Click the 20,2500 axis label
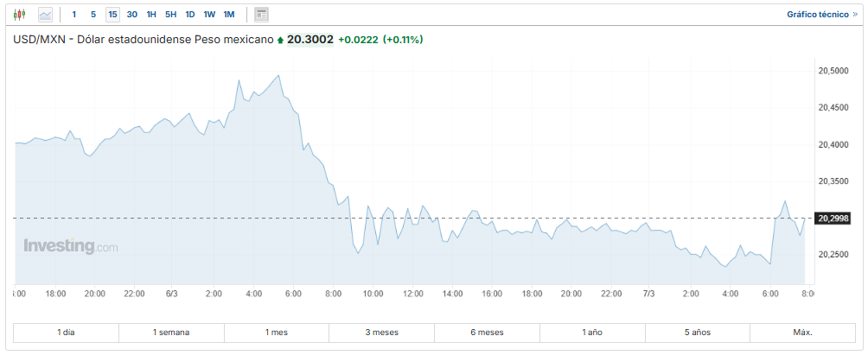 tap(833, 255)
